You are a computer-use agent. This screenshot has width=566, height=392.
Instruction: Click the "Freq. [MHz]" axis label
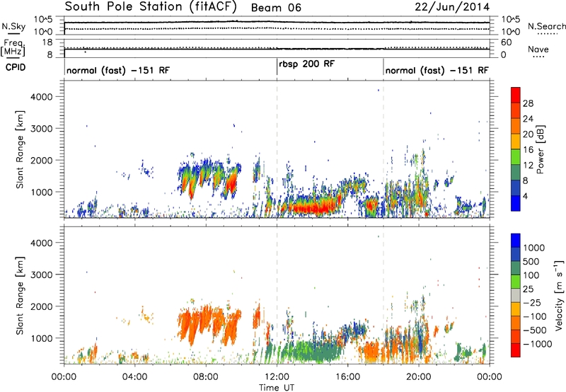click(13, 48)
